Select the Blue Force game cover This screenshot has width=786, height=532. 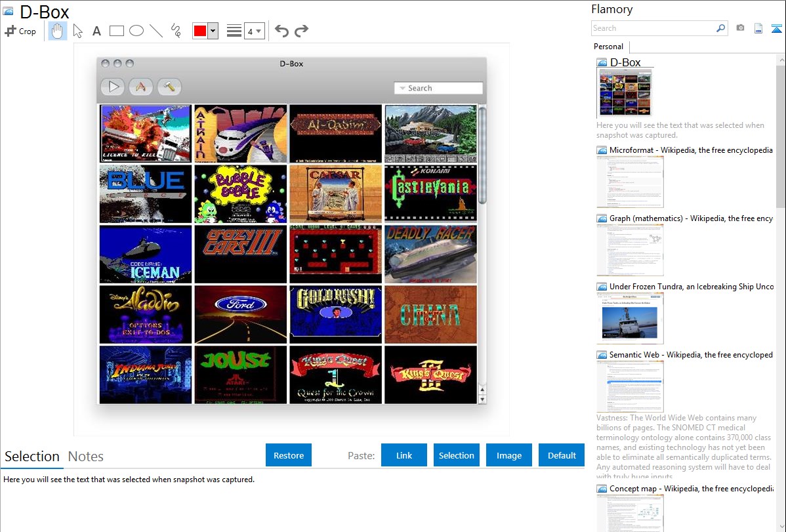pos(146,194)
